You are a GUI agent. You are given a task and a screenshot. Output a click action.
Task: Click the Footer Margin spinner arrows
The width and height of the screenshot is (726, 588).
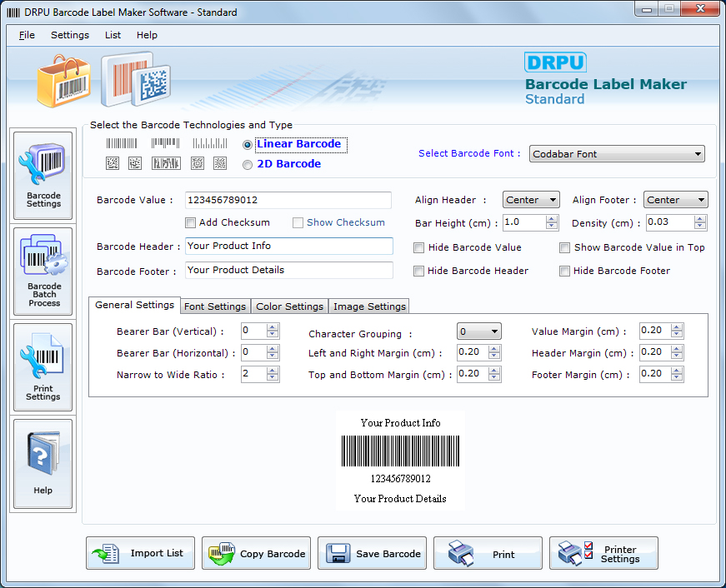(677, 374)
